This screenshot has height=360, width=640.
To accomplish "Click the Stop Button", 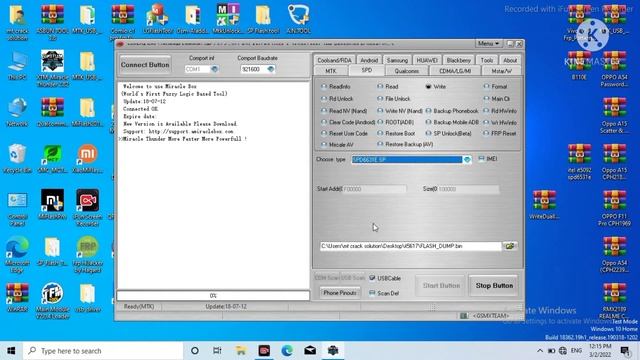I will [494, 286].
